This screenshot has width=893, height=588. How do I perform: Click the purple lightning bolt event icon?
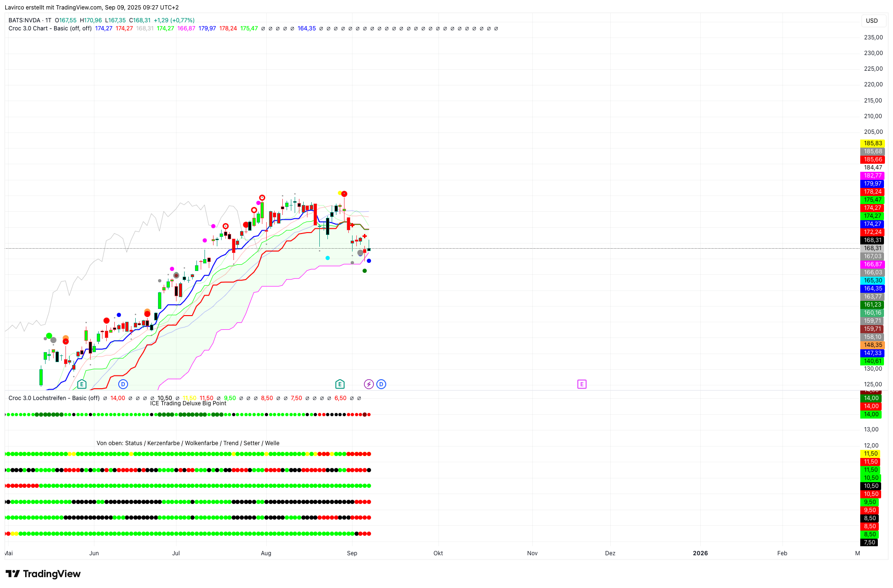coord(369,384)
